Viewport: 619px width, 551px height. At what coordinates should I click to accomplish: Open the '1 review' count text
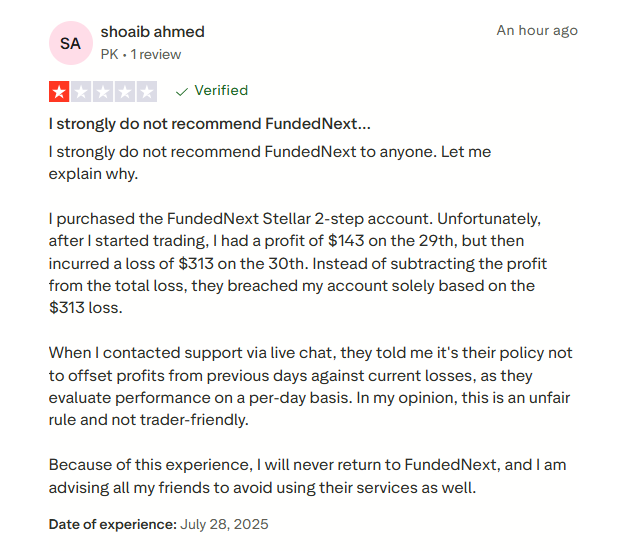155,54
